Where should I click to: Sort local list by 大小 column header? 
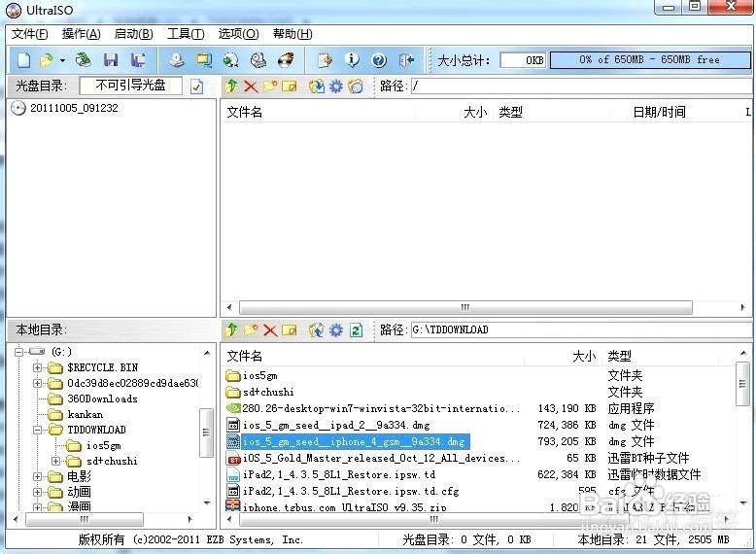pyautogui.click(x=584, y=356)
